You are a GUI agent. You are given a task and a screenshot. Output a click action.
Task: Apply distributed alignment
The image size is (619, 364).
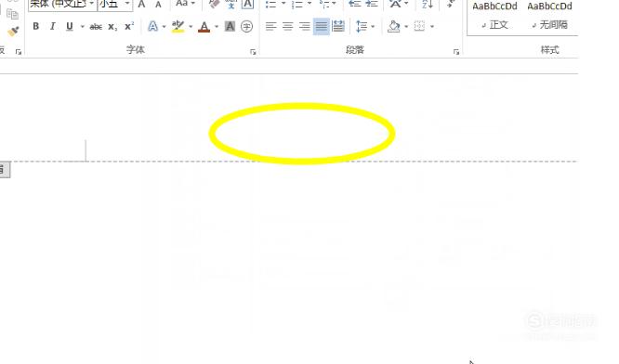click(338, 26)
